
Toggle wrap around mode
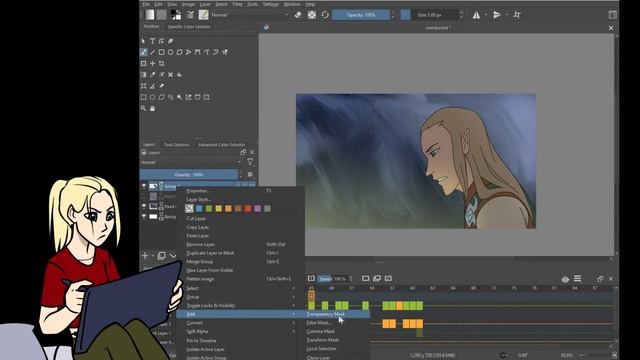517,15
